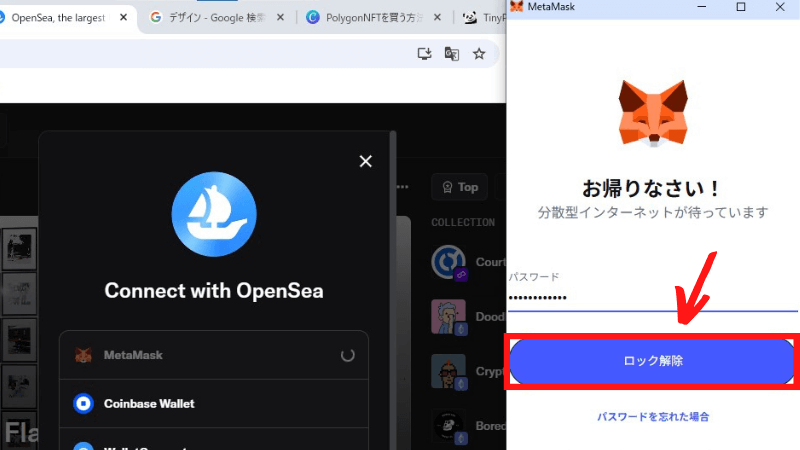The height and width of the screenshot is (450, 800).
Task: Click the install app icon in address bar
Action: pyautogui.click(x=424, y=54)
